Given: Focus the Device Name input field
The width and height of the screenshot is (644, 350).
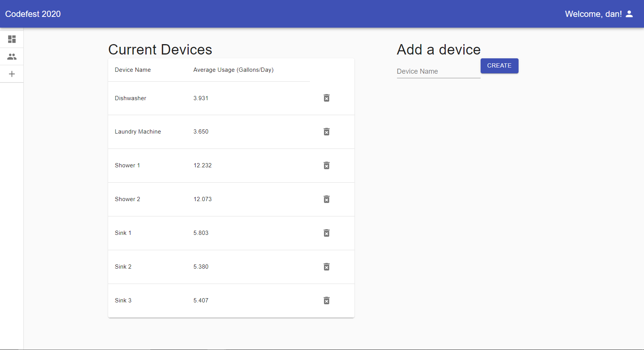Looking at the screenshot, I should click(x=438, y=71).
